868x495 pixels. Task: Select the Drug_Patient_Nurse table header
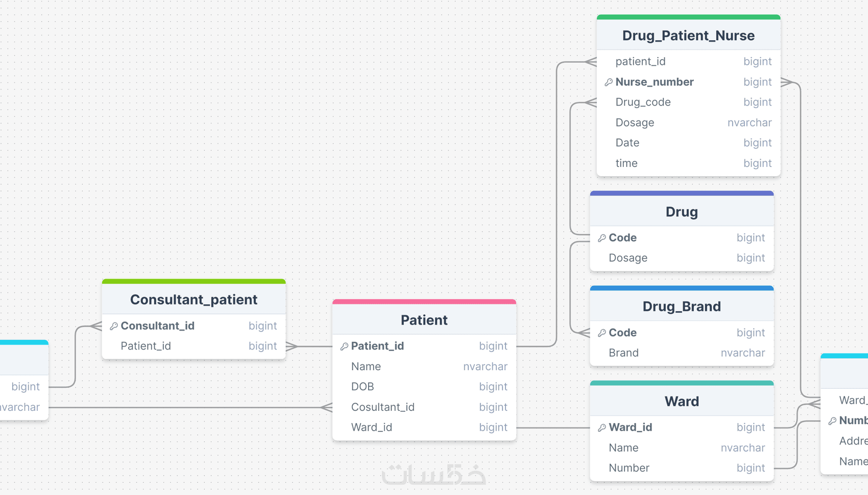click(x=688, y=36)
